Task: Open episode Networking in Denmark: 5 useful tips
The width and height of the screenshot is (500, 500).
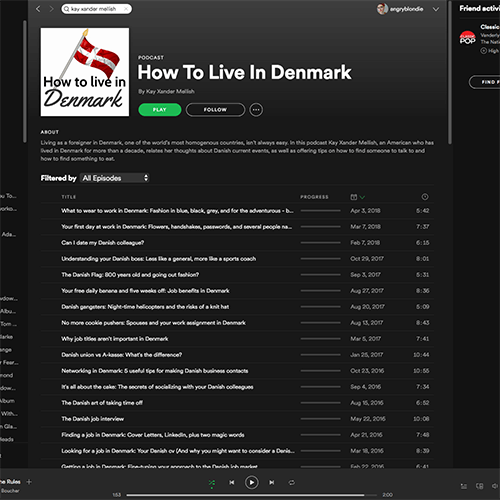Action: (x=155, y=371)
